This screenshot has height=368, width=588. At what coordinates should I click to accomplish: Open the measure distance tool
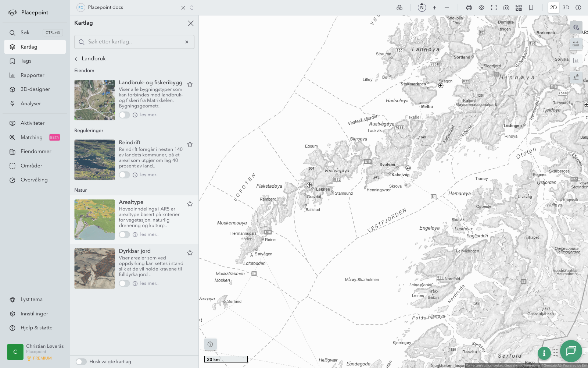576,44
